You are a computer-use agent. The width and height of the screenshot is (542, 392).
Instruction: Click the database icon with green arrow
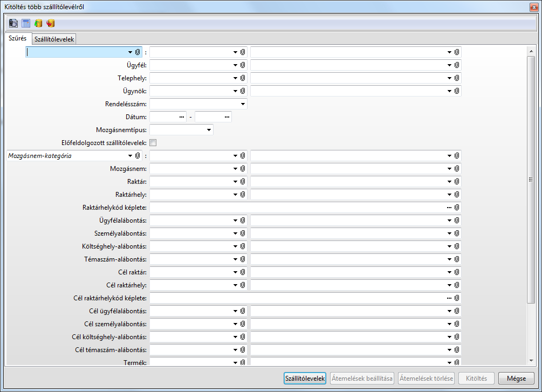click(x=38, y=23)
